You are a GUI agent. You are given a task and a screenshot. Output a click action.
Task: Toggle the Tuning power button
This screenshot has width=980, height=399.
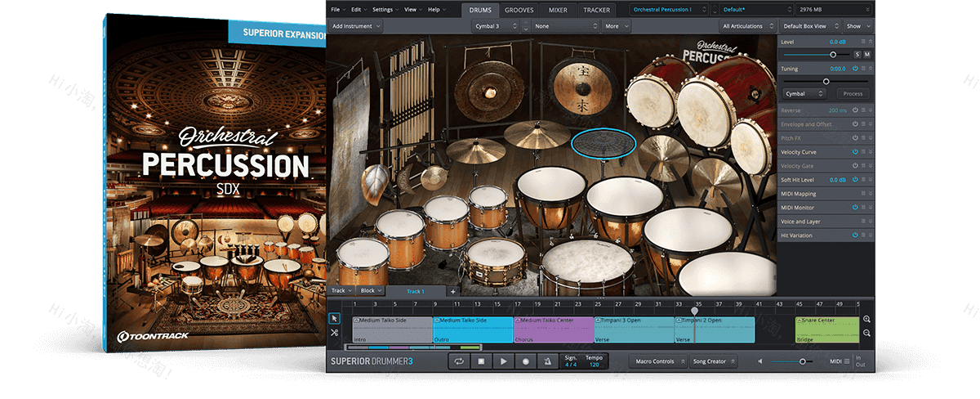[x=855, y=69]
